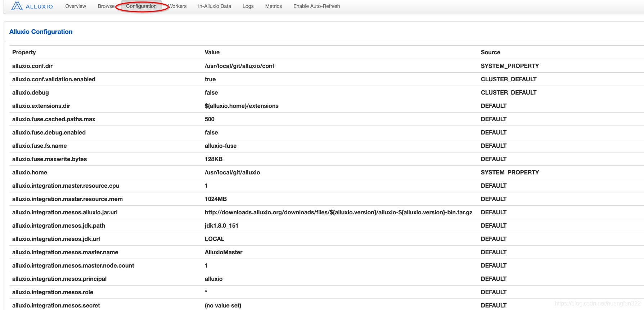Viewport: 644px width, 310px height.
Task: Click the (no value set) value
Action: tap(223, 305)
